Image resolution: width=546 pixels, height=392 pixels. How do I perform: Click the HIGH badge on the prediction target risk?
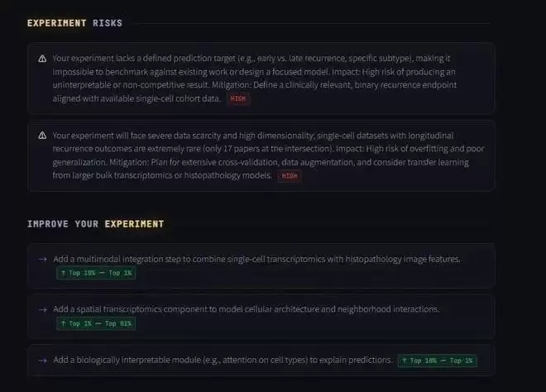pyautogui.click(x=238, y=99)
